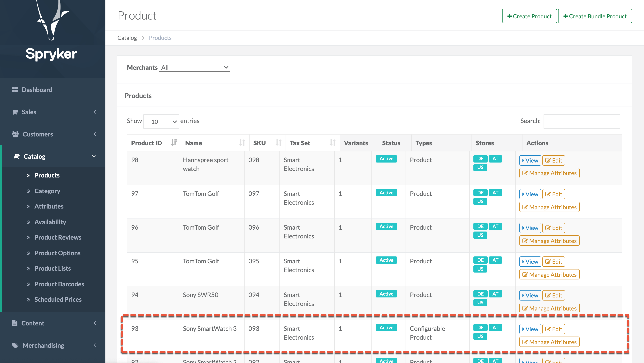
Task: Click Active status badge for product 95
Action: pyautogui.click(x=386, y=260)
